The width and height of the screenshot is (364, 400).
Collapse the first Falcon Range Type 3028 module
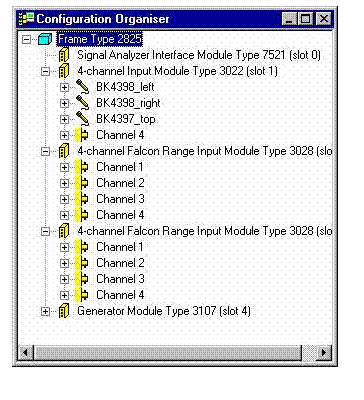tap(45, 151)
